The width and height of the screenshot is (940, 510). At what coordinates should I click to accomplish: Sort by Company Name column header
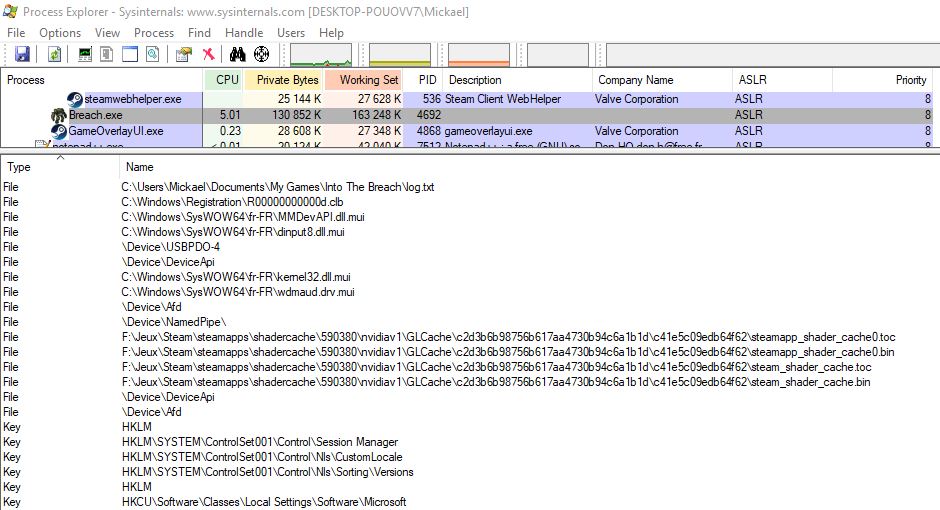[662, 80]
